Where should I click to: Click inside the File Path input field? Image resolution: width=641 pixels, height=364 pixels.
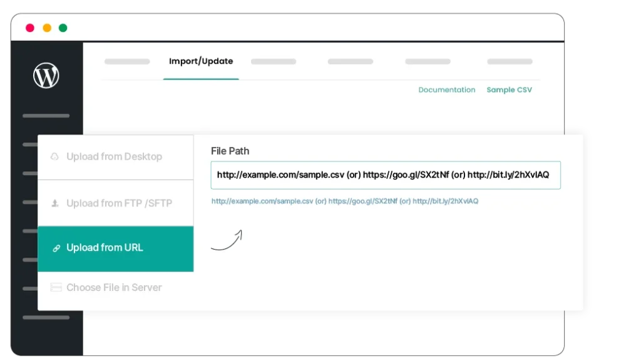386,175
